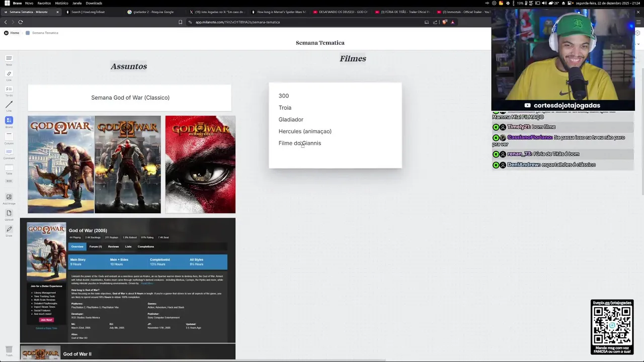Click the bookmark icon near address bar

coord(180,22)
